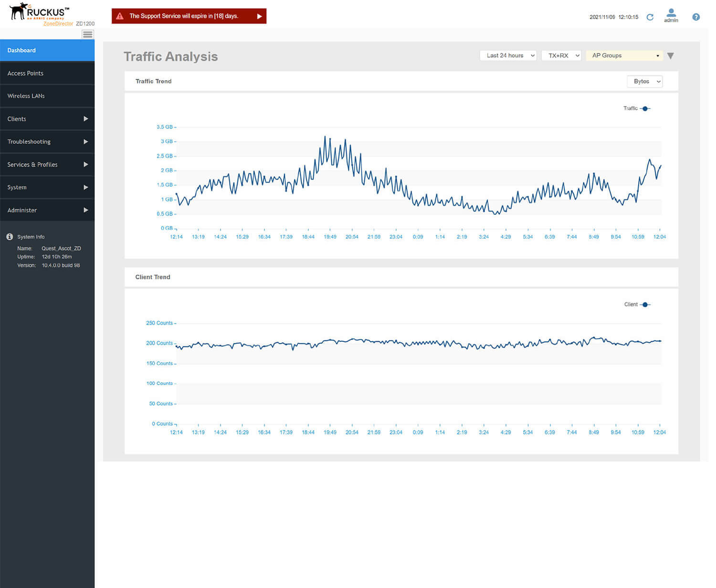716x588 pixels.
Task: Click the support service expiry notice text
Action: (184, 16)
